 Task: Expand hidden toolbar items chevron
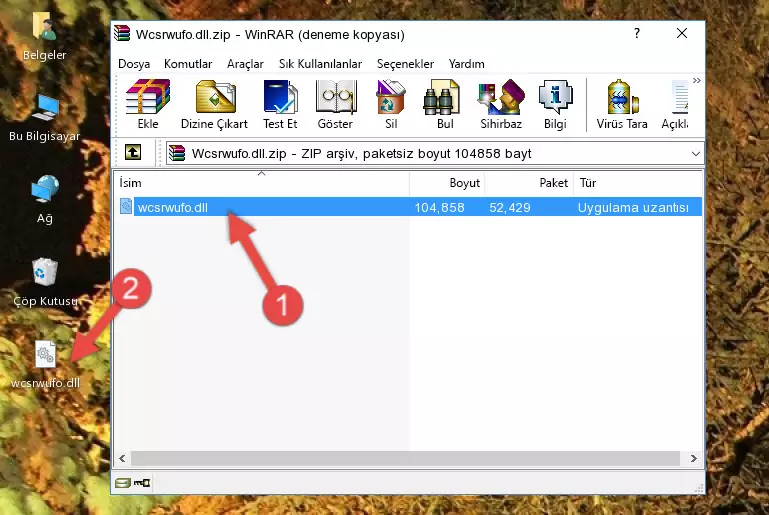(x=696, y=80)
